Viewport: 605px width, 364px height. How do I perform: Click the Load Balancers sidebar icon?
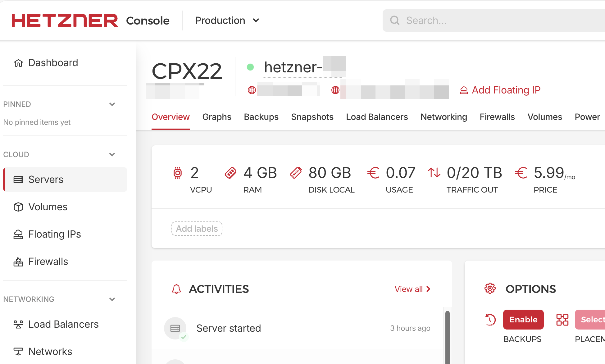pos(18,324)
